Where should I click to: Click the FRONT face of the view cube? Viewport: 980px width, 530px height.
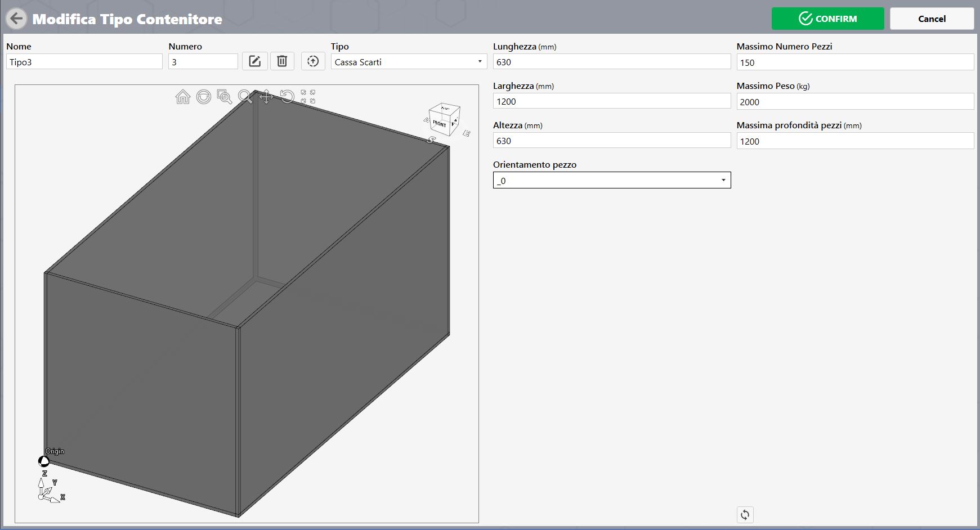coord(440,123)
